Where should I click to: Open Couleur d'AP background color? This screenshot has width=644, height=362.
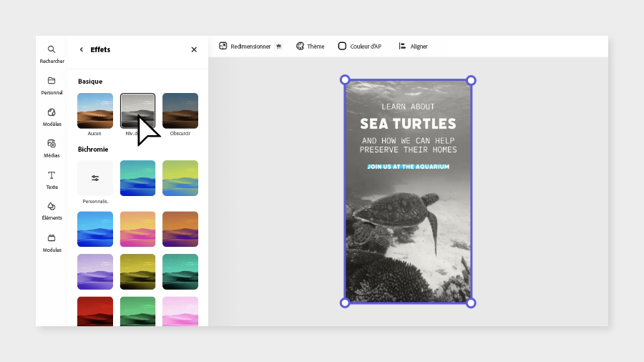tap(360, 47)
